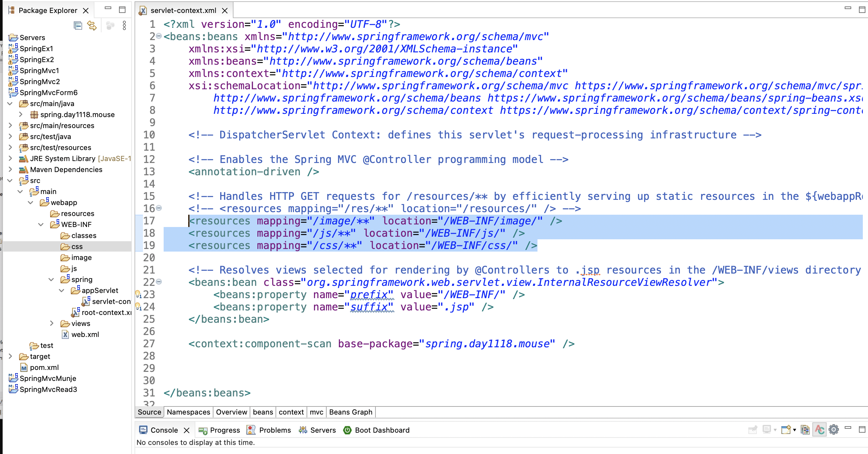Click the Open Console icon

[786, 430]
